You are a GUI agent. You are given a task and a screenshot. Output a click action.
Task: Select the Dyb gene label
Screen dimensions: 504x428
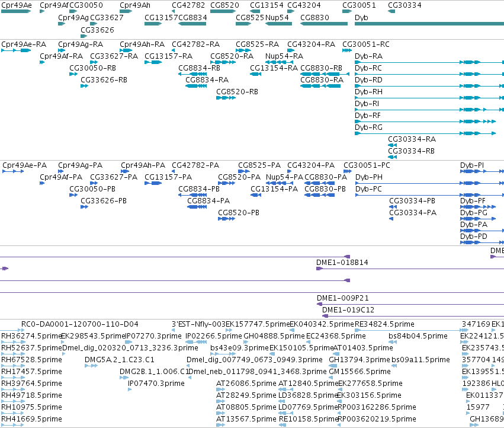pos(362,18)
